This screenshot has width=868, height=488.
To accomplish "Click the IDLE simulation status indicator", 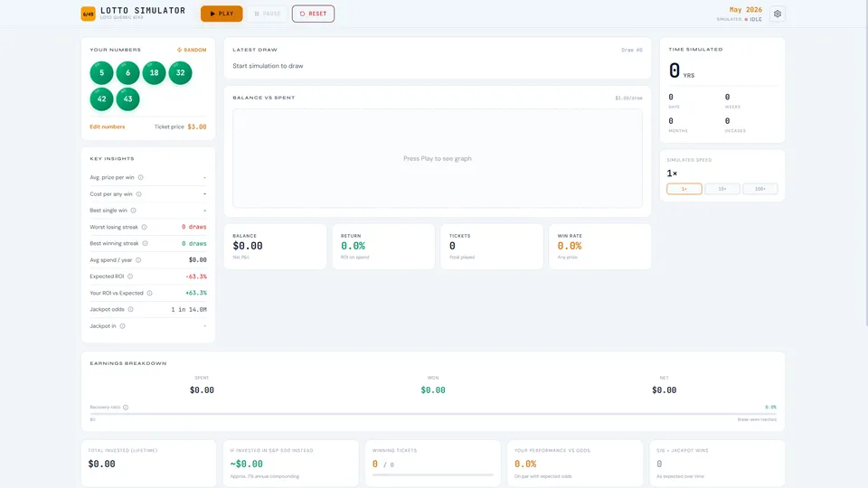I will pos(753,19).
